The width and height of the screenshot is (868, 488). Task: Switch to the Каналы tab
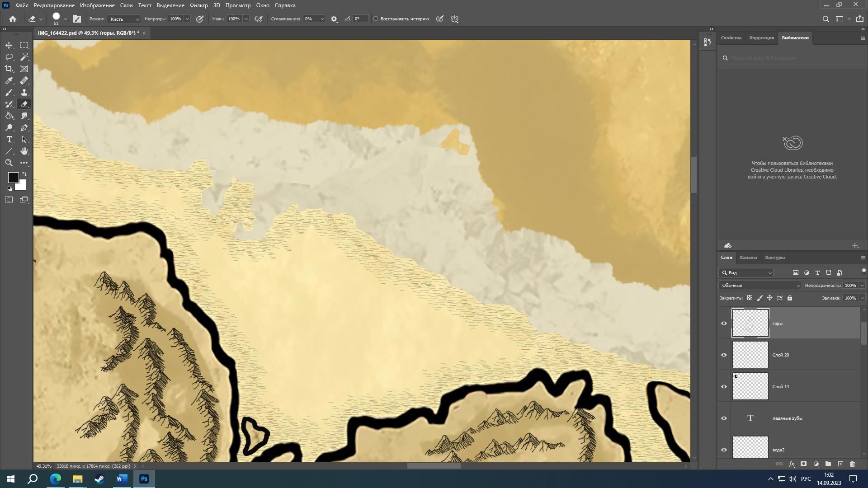coord(748,258)
